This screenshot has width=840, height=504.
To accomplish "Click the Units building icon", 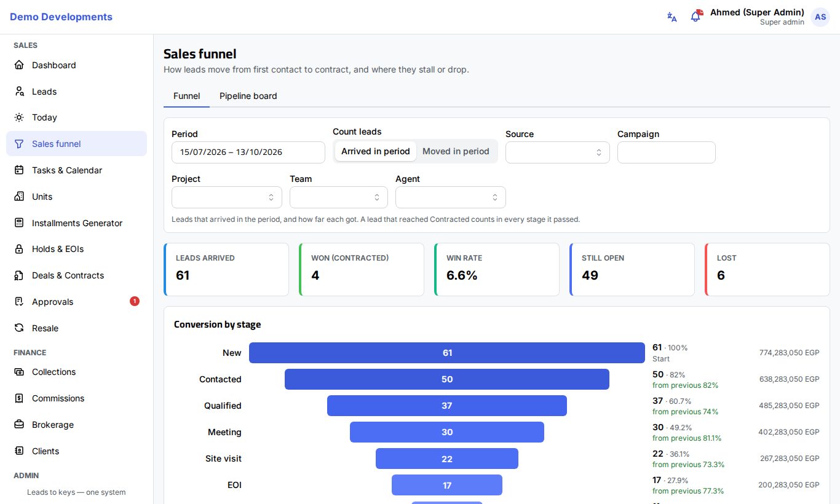I will point(19,197).
